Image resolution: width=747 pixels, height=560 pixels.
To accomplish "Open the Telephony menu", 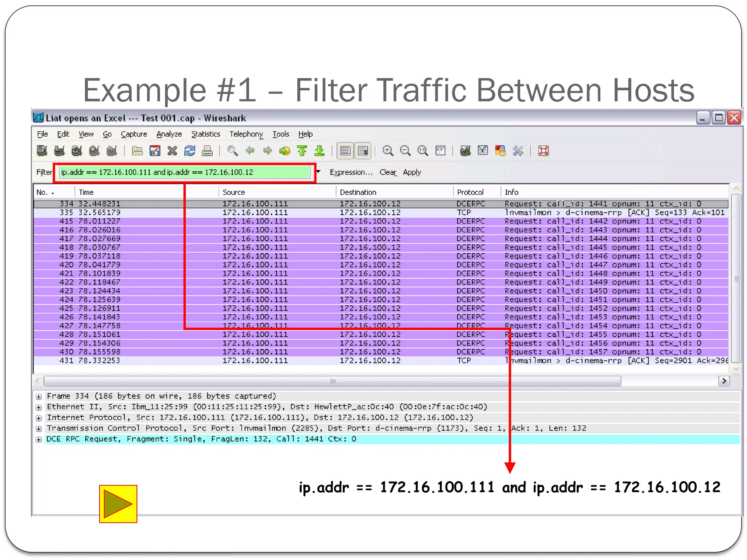I will [246, 134].
